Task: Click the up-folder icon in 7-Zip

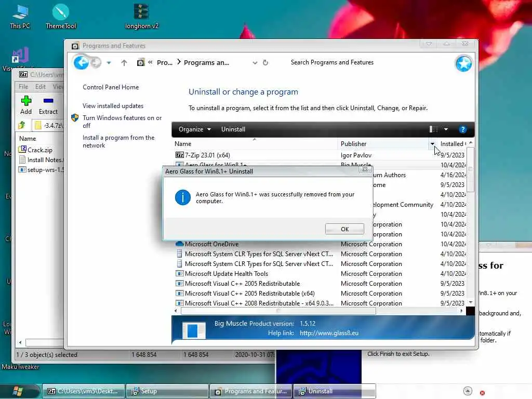Action: click(x=22, y=125)
